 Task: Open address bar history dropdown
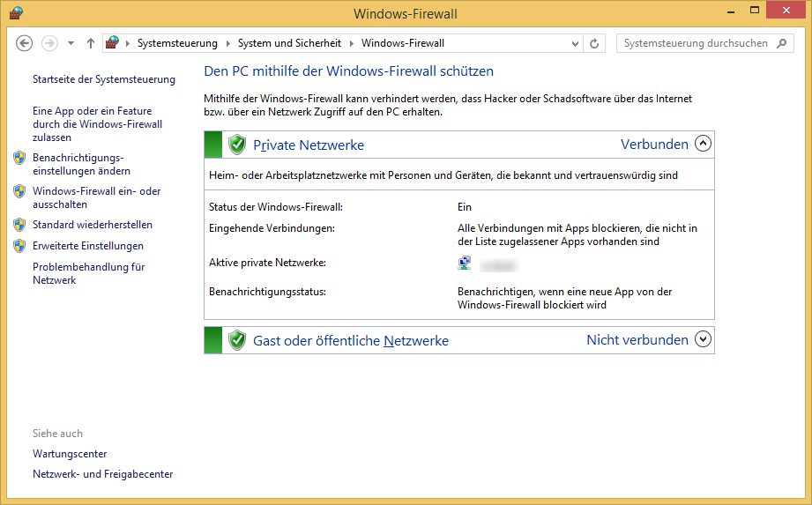575,43
